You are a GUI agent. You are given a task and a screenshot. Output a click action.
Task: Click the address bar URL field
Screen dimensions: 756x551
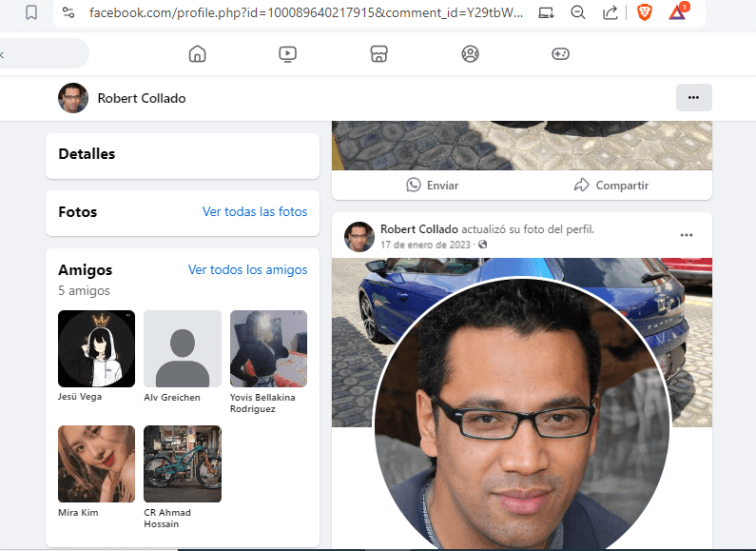click(304, 12)
